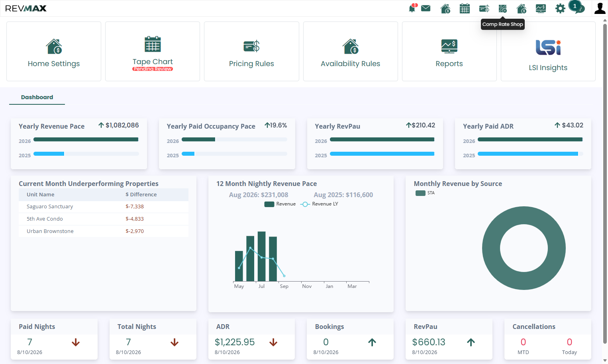
Task: Click the page's vertical scrollbar
Action: tap(605, 183)
